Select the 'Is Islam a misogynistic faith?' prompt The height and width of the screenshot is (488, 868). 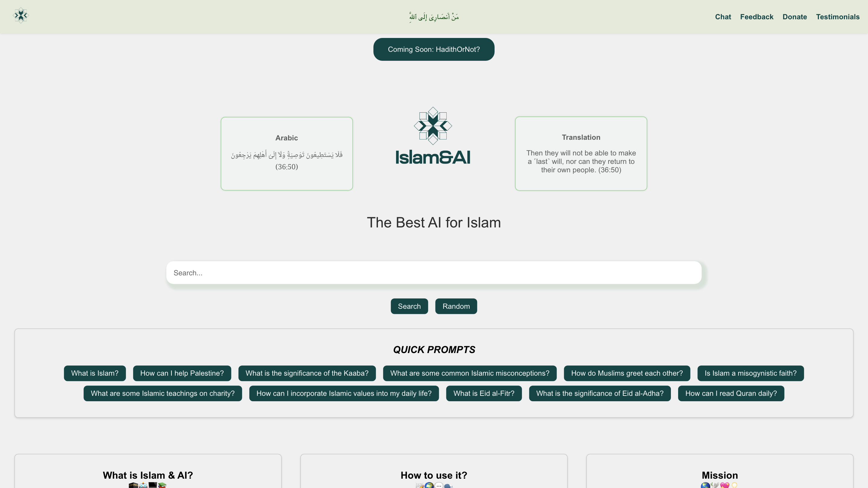pyautogui.click(x=750, y=373)
